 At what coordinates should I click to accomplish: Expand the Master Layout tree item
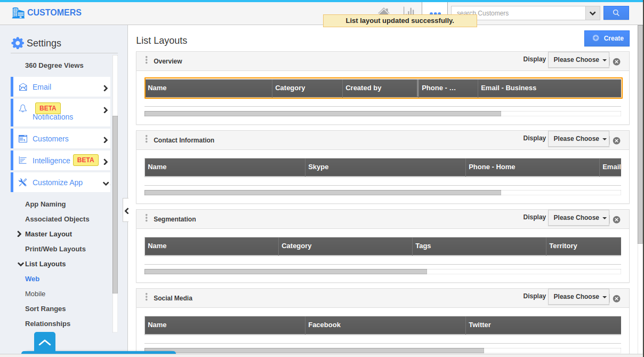(20, 234)
